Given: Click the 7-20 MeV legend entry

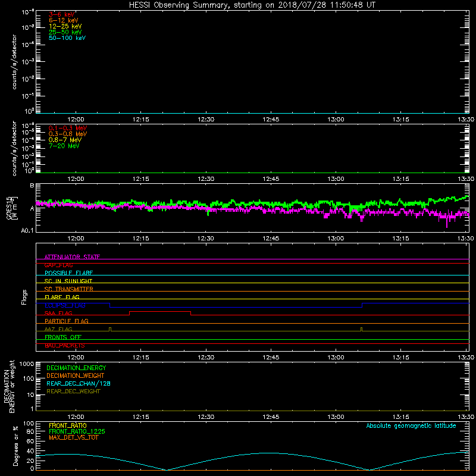Looking at the screenshot, I should 64,146.
